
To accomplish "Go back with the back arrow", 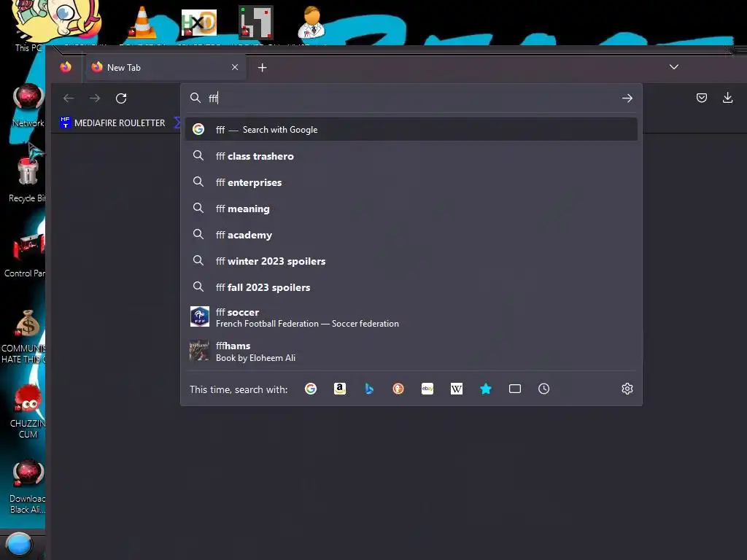I will click(x=69, y=98).
